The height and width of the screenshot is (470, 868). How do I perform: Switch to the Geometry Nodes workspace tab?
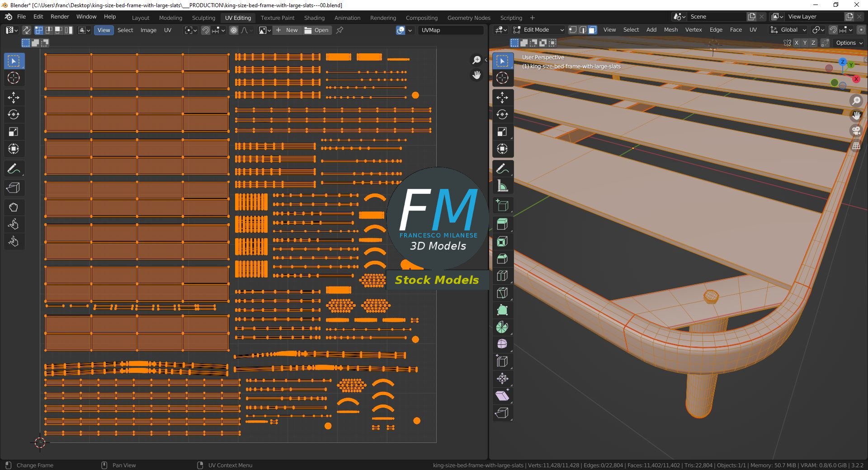tap(469, 18)
